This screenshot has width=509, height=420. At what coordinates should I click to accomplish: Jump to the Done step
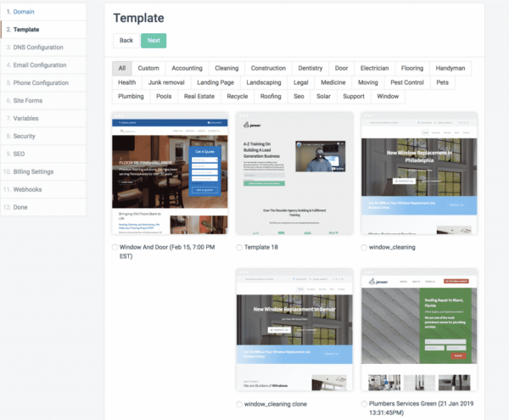[43, 207]
